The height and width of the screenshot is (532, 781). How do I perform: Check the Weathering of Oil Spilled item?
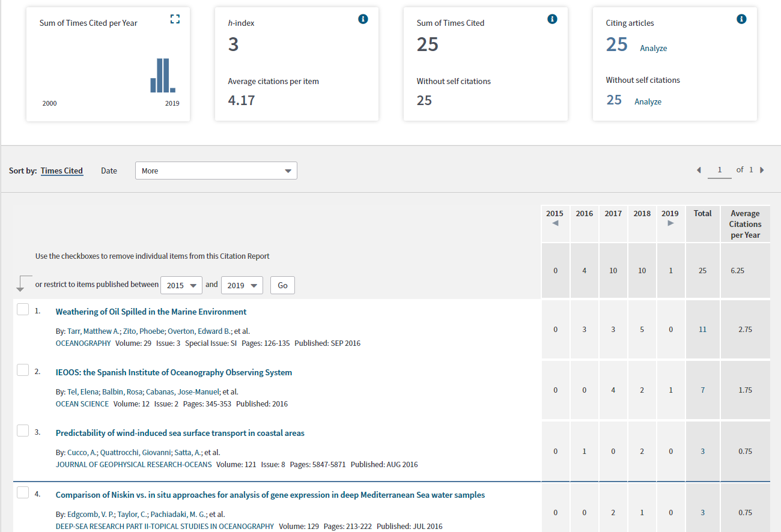pos(23,310)
